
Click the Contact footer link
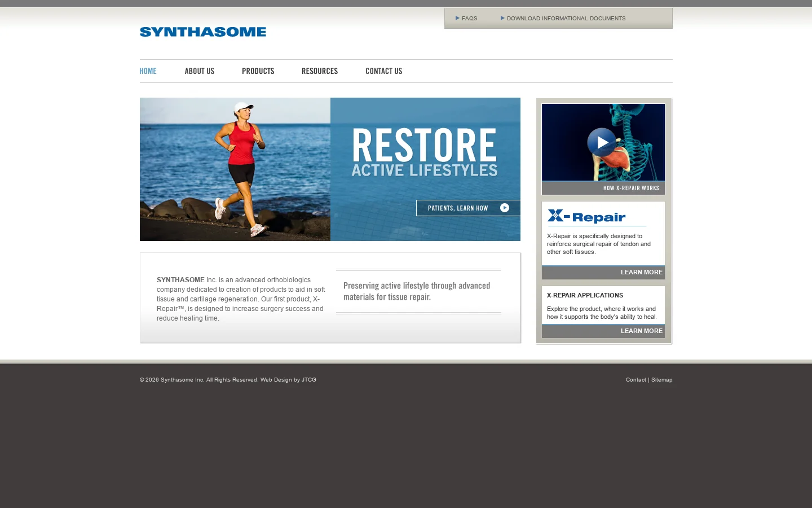click(x=636, y=380)
